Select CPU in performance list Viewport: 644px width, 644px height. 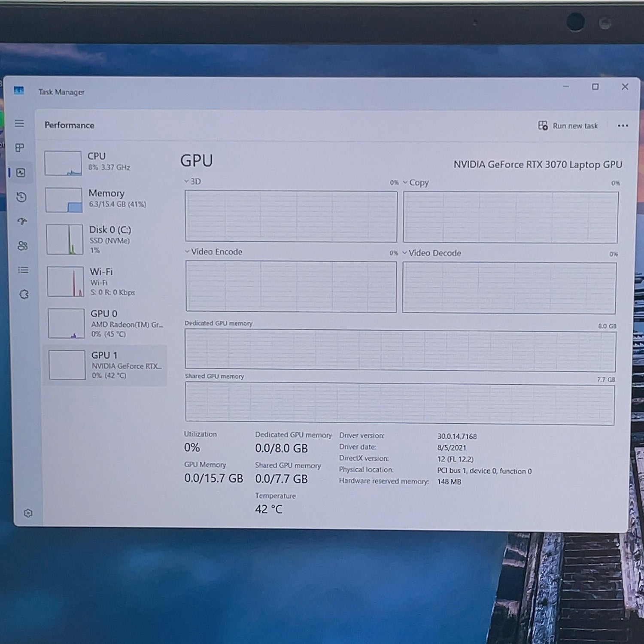pos(105,163)
